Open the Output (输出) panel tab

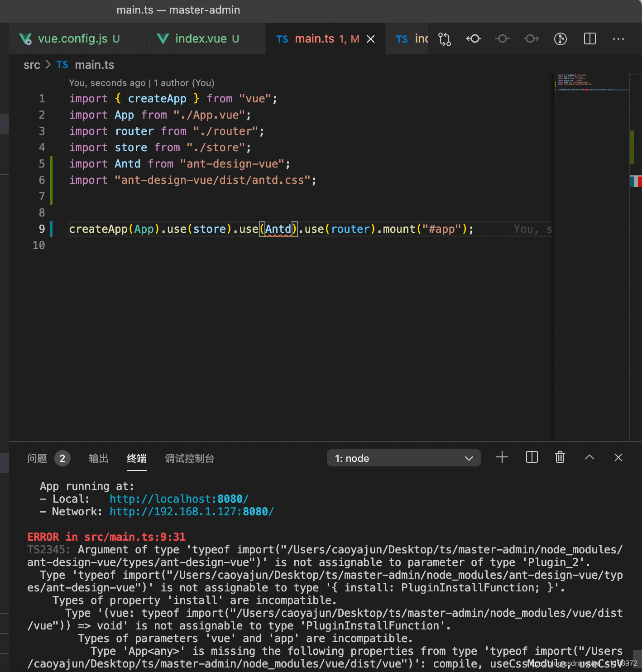point(98,458)
